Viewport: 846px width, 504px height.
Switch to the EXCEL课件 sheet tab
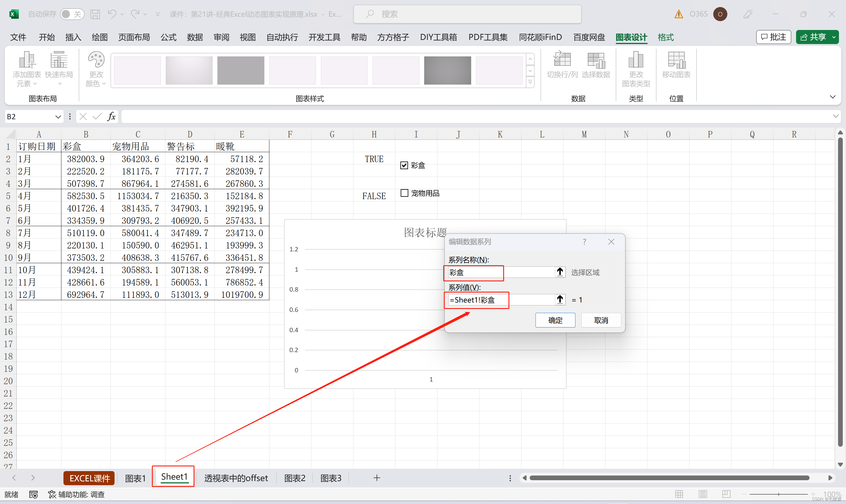point(89,478)
